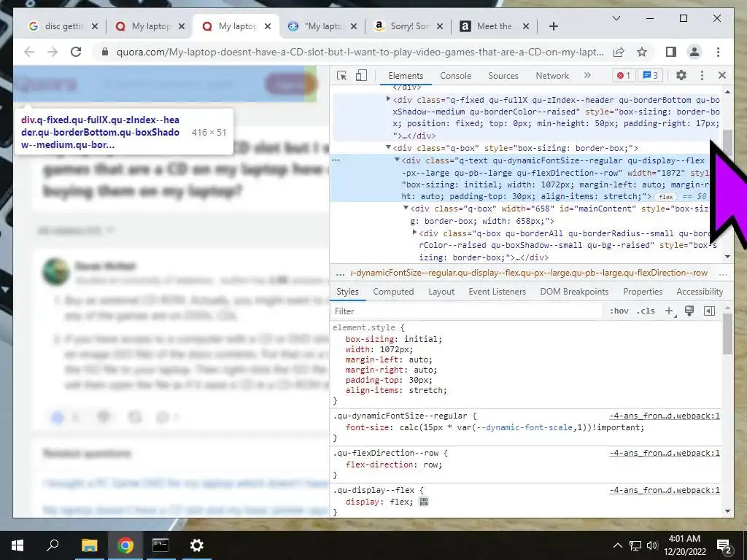
Task: Share this page icon in address bar
Action: click(619, 52)
